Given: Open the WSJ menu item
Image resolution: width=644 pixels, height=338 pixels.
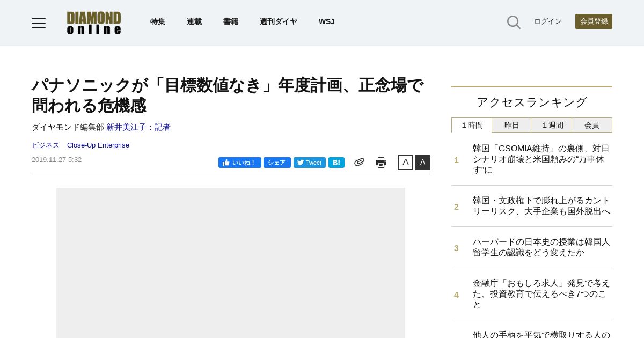Looking at the screenshot, I should point(327,21).
